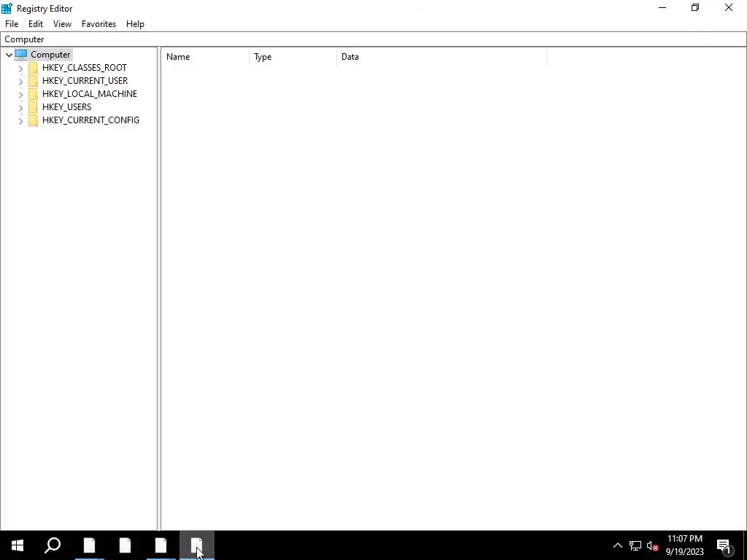Image resolution: width=747 pixels, height=560 pixels.
Task: Select HKEY_LOCAL_MACHINE in the tree
Action: (90, 94)
